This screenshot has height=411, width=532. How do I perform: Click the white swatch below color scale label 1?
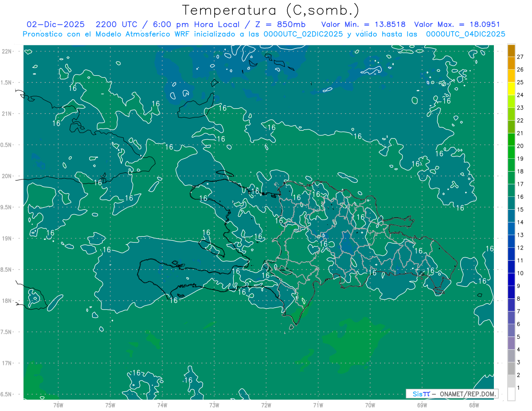[x=512, y=394]
